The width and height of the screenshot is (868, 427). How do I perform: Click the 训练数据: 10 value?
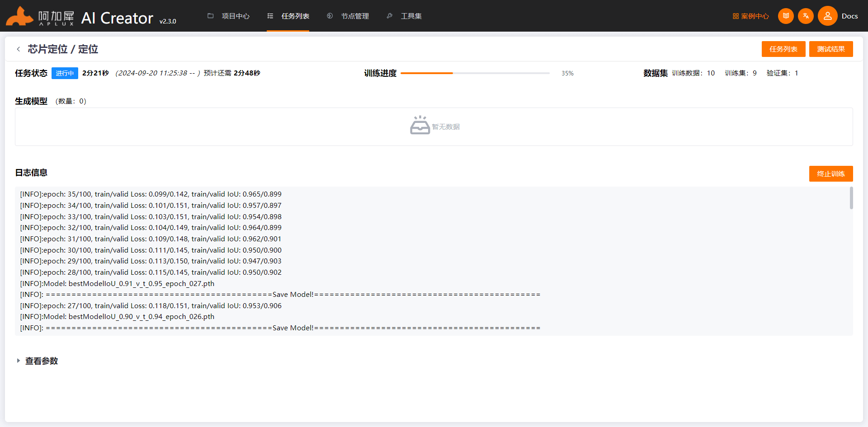693,73
